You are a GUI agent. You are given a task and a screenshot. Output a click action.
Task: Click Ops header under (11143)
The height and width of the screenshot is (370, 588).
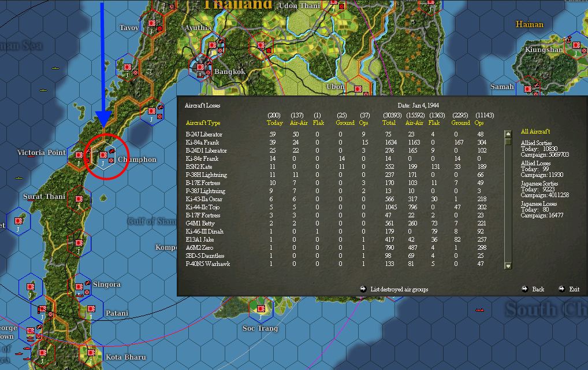pyautogui.click(x=479, y=123)
